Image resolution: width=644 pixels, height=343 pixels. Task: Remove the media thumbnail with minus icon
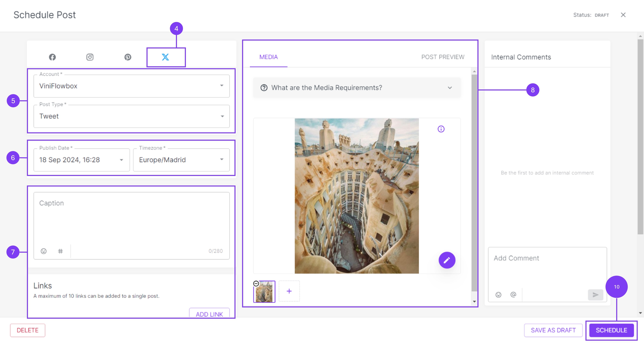tap(256, 284)
